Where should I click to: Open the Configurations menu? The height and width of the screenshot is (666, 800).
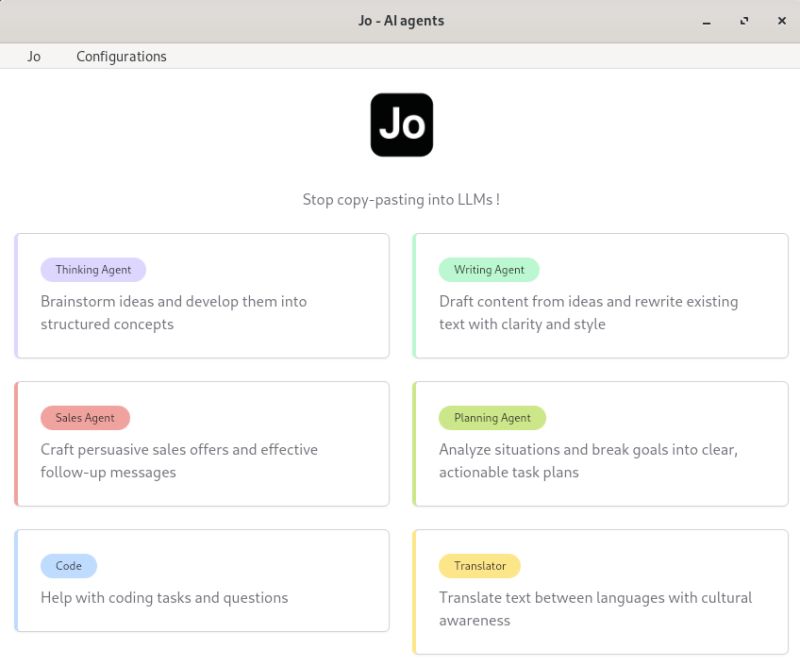[x=121, y=56]
